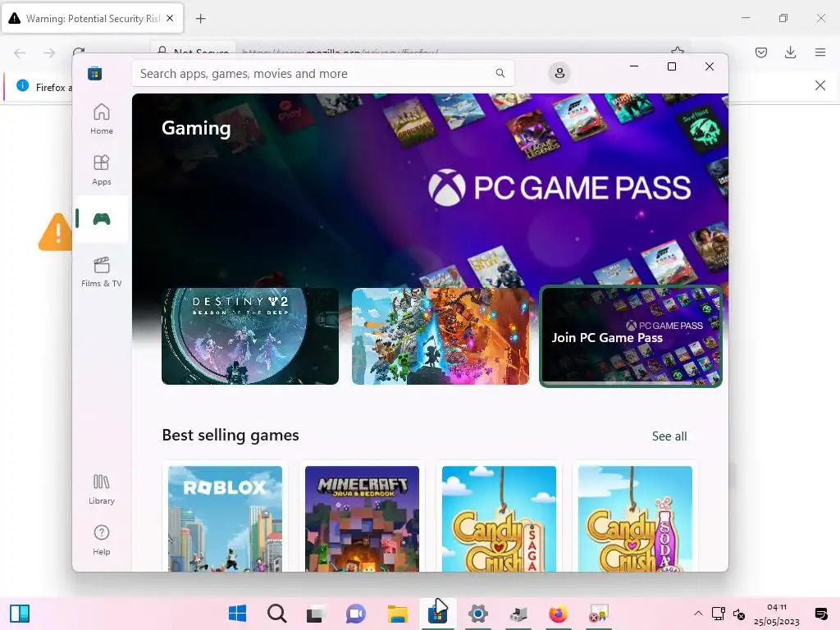Click the network tray icon
This screenshot has height=630, width=840.
(x=719, y=614)
